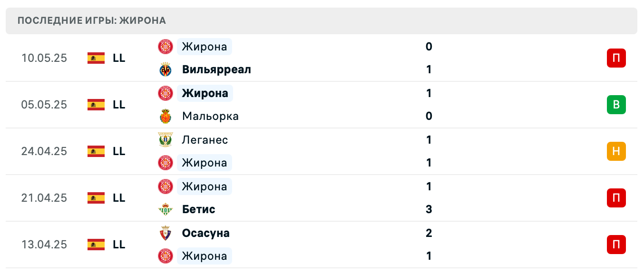Open Вильярреал team link

216,70
